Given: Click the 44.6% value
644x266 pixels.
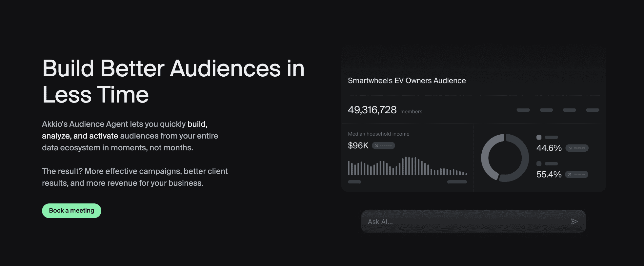Looking at the screenshot, I should click(549, 148).
